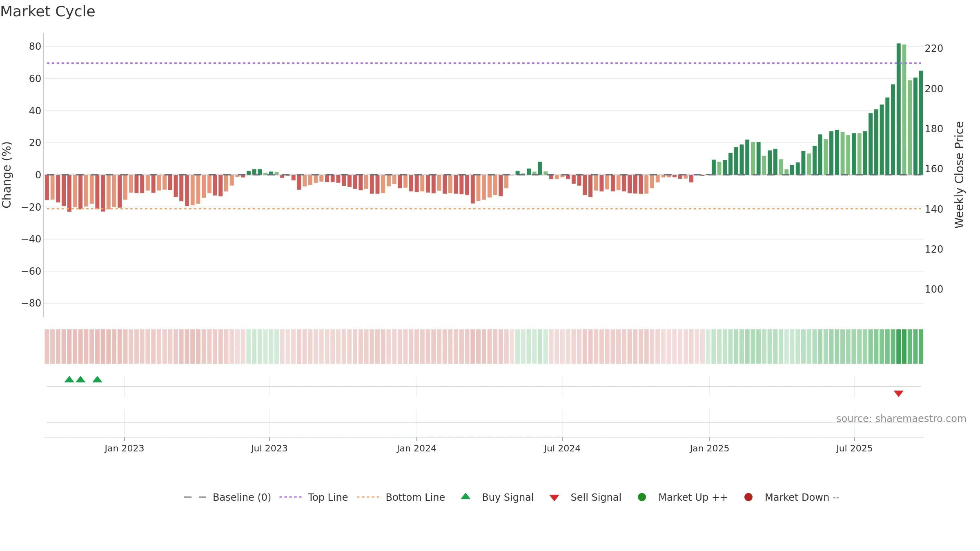Toggle the Top Line legend entry

(x=314, y=497)
